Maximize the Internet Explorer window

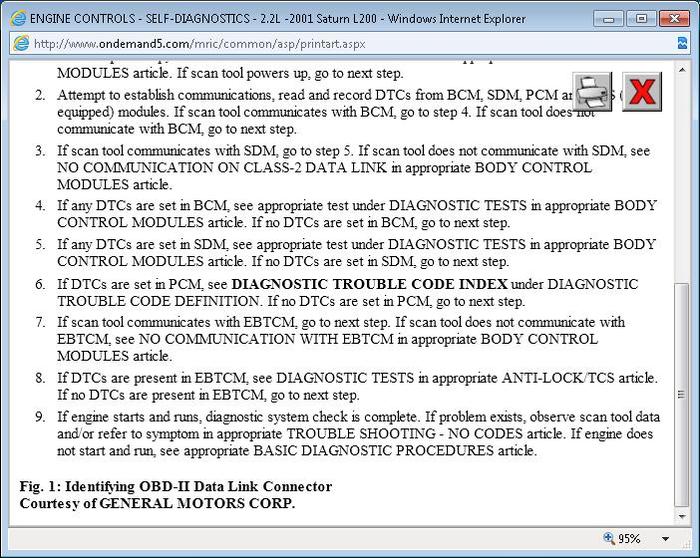(x=641, y=19)
